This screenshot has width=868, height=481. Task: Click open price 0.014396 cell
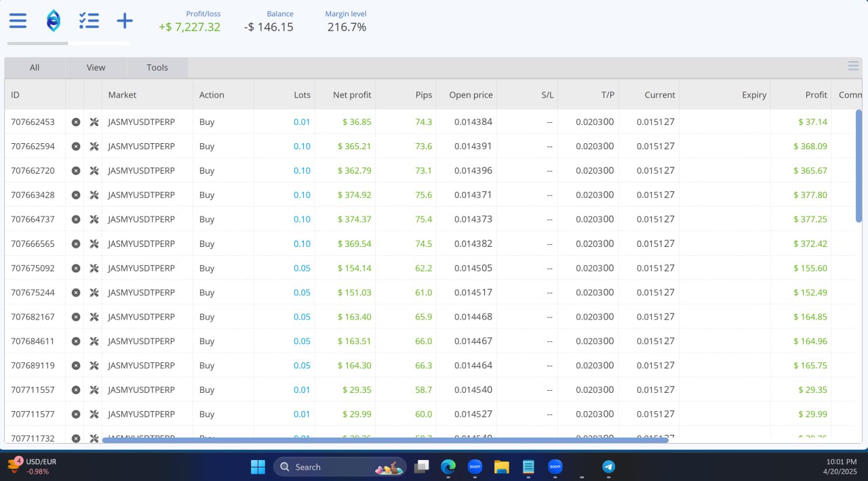pos(473,171)
